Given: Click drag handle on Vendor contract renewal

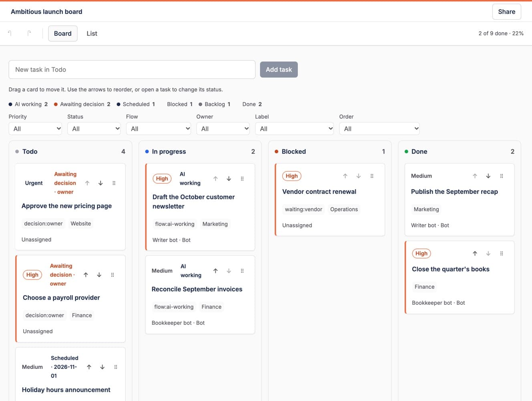Looking at the screenshot, I should 372,176.
